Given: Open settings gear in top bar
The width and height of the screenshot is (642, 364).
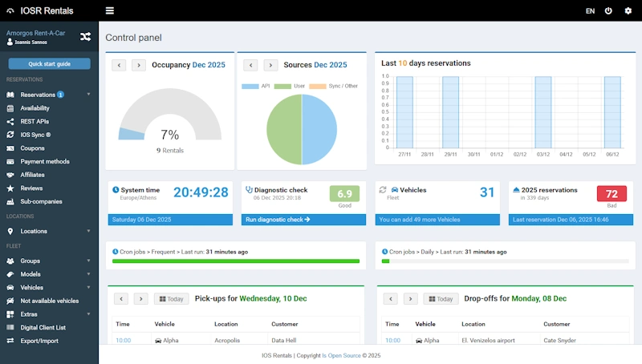Looking at the screenshot, I should (x=628, y=11).
